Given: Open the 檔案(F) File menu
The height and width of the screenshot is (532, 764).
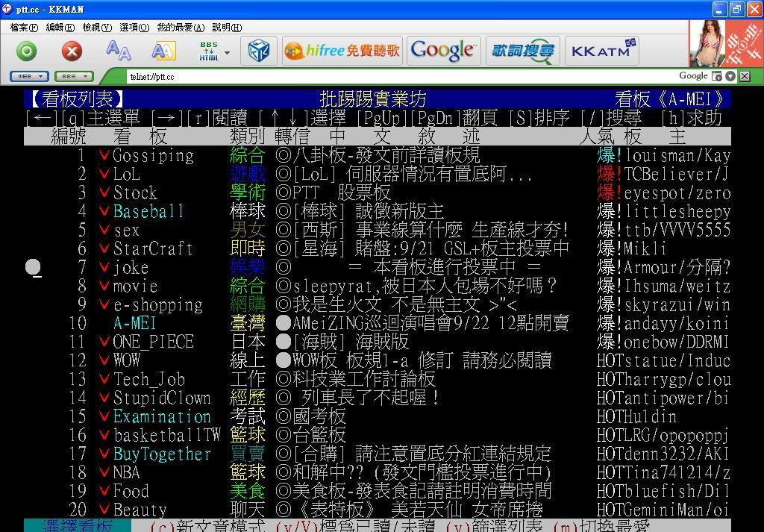Looking at the screenshot, I should point(24,28).
